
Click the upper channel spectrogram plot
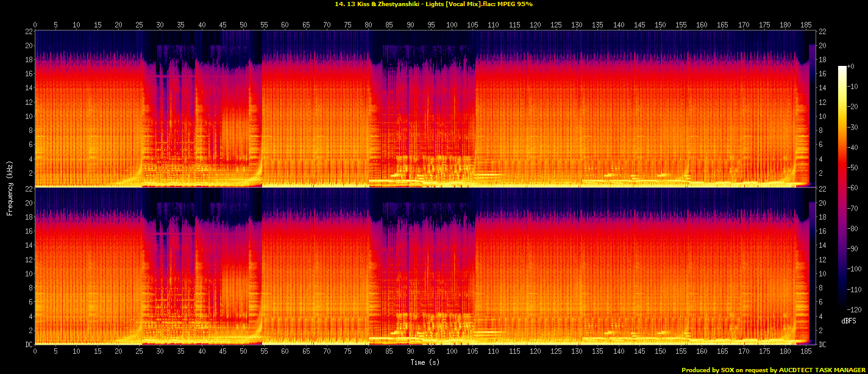click(425, 109)
